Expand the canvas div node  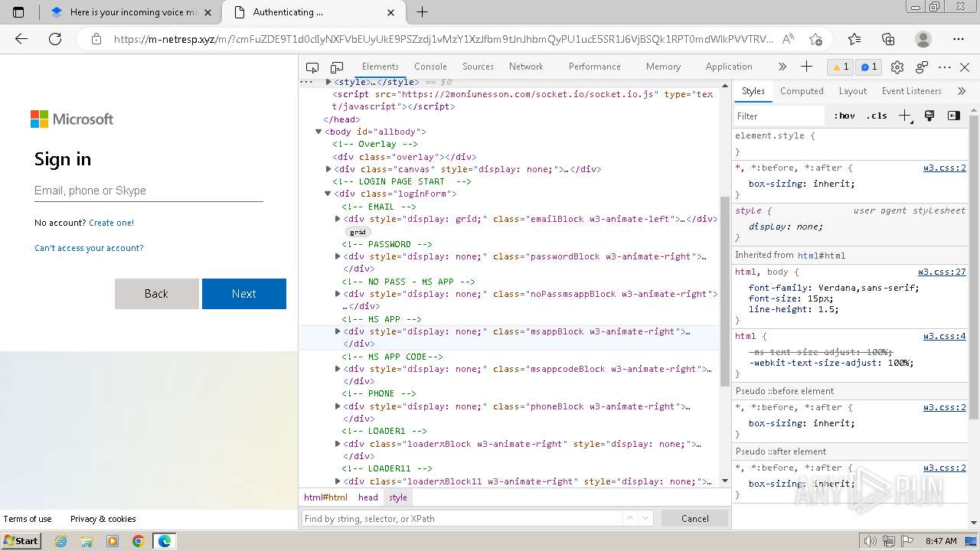328,169
